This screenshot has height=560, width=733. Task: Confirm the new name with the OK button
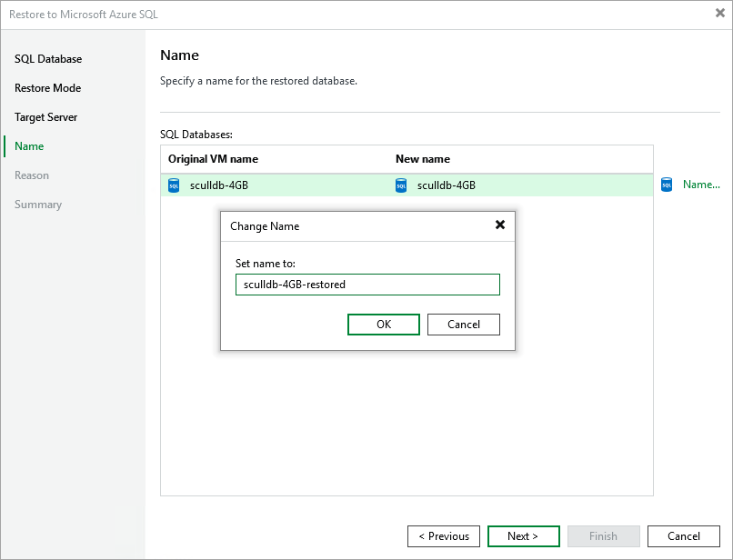click(384, 325)
